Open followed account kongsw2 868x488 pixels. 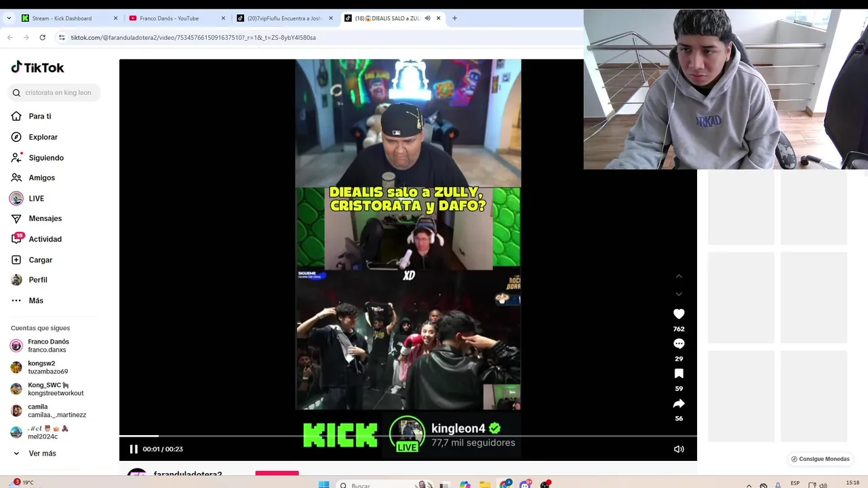click(x=49, y=367)
